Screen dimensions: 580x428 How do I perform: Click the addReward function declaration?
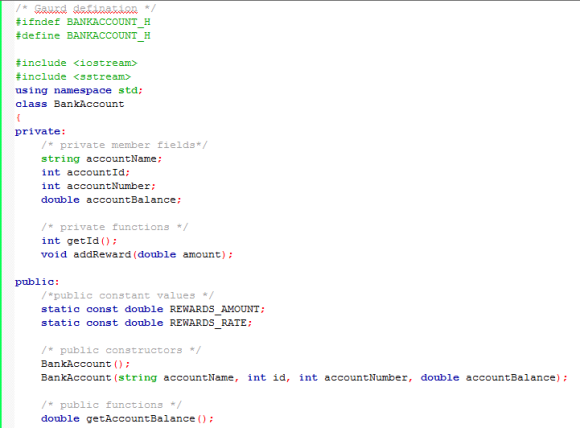tap(137, 255)
